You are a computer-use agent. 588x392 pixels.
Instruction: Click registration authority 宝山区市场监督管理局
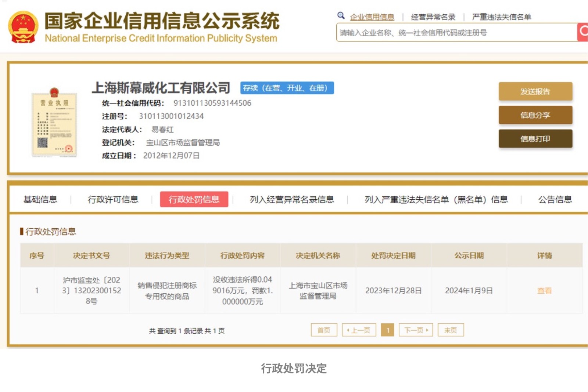183,142
